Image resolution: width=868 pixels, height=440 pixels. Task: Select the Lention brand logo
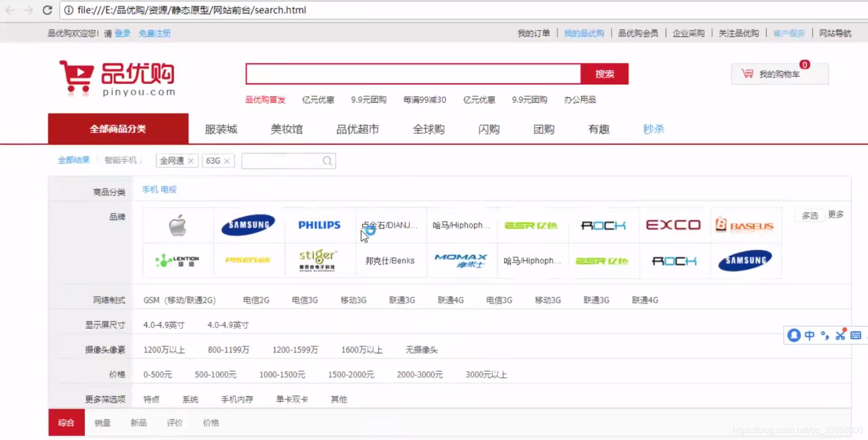(177, 260)
